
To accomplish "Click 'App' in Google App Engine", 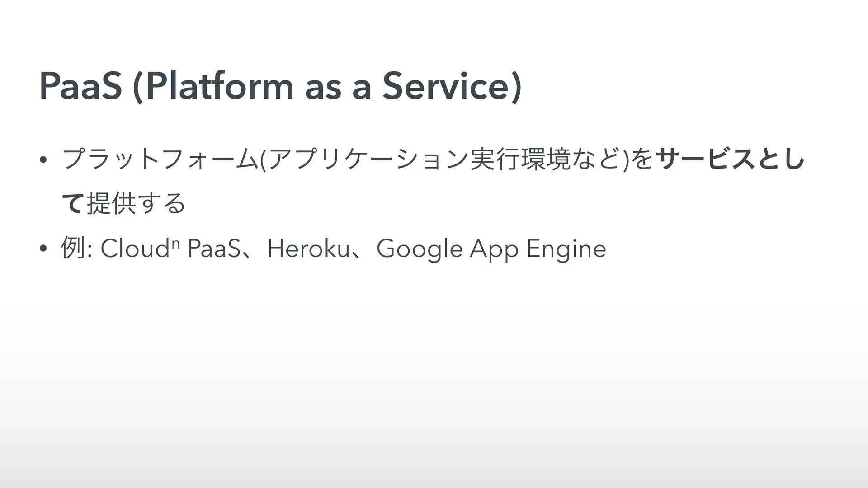I will (x=494, y=249).
